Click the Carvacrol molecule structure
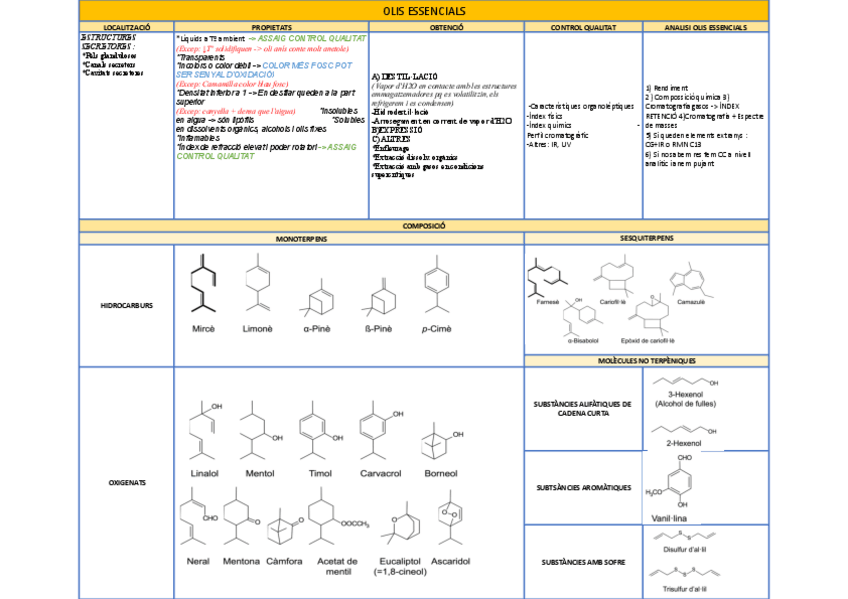The image size is (848, 599). [x=382, y=430]
